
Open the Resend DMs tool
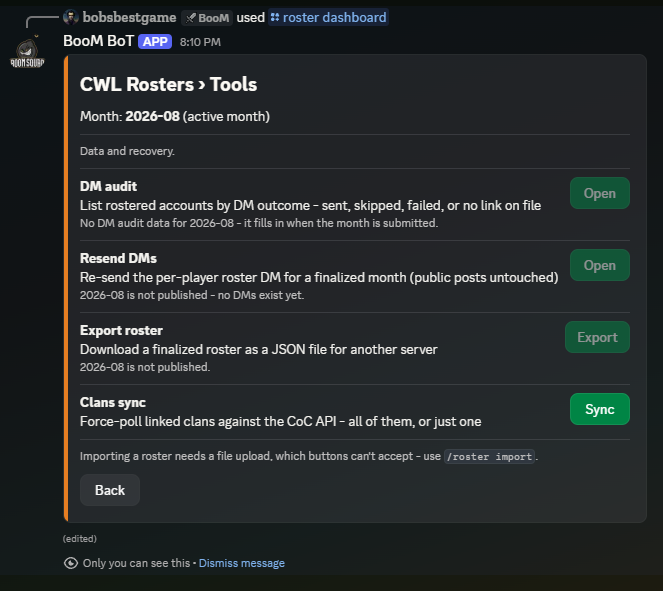(600, 265)
